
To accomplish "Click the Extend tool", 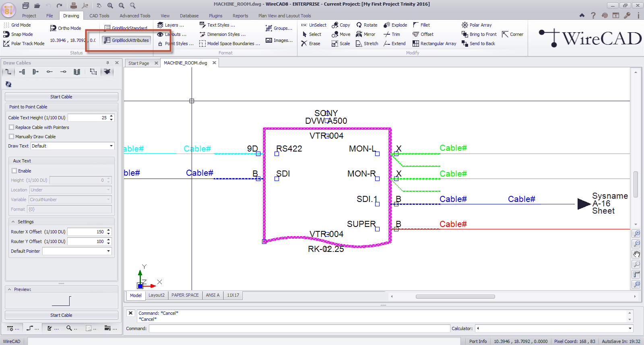I will click(394, 44).
